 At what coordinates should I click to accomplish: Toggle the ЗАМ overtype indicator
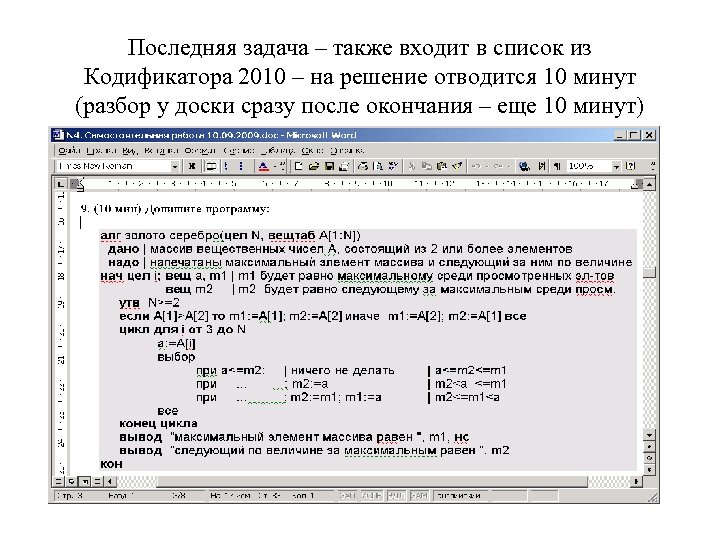(419, 496)
